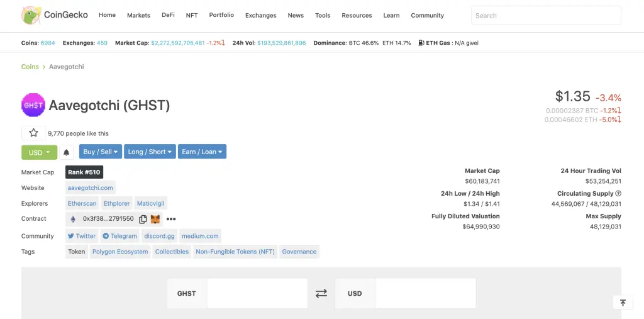Click the Coins breadcrumb link

pos(30,67)
